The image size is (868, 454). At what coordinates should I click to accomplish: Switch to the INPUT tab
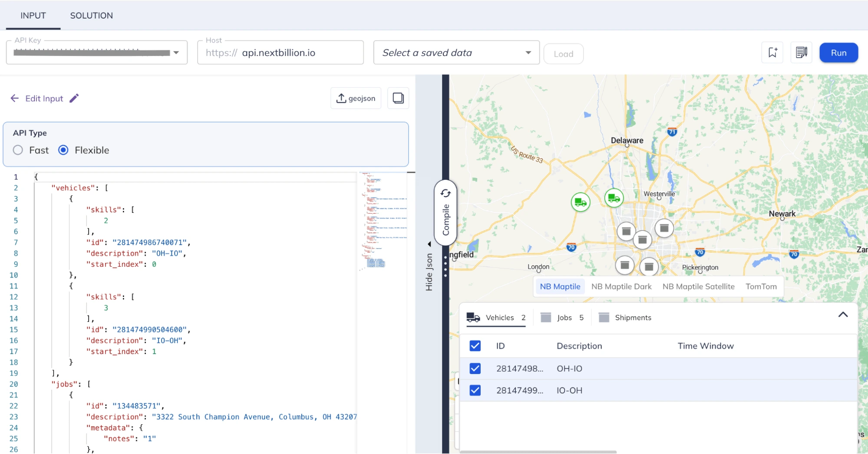(33, 15)
